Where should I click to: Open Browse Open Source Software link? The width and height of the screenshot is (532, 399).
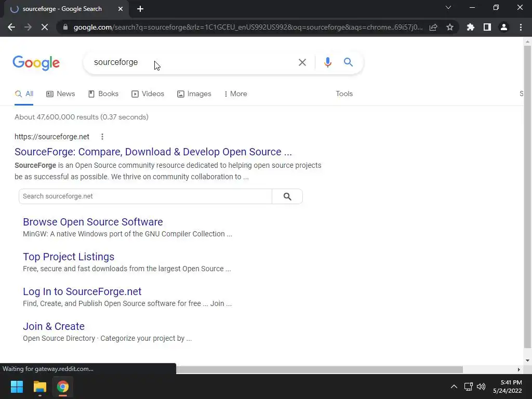pos(92,222)
